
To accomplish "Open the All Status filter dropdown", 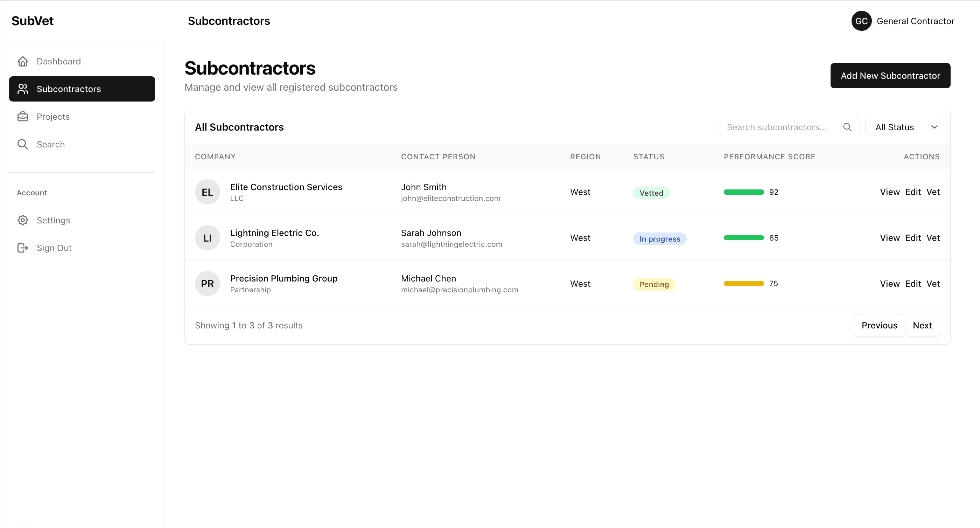I will (x=902, y=127).
